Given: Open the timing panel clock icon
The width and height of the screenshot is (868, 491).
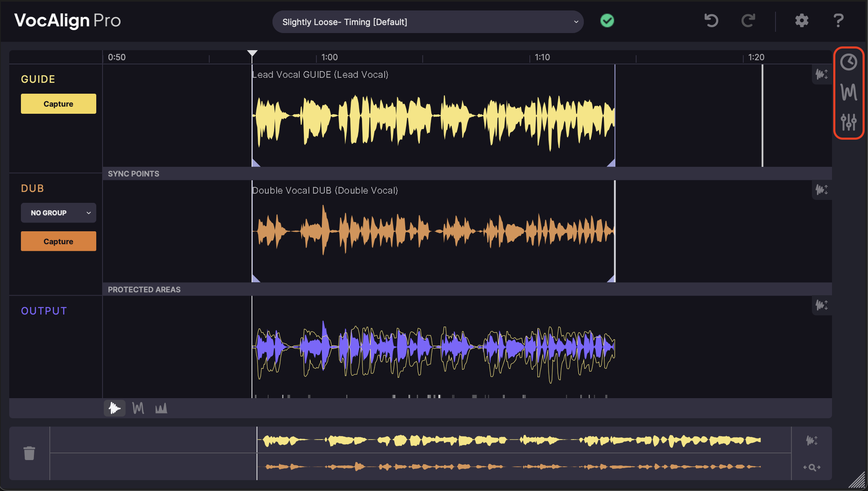Looking at the screenshot, I should click(x=849, y=62).
